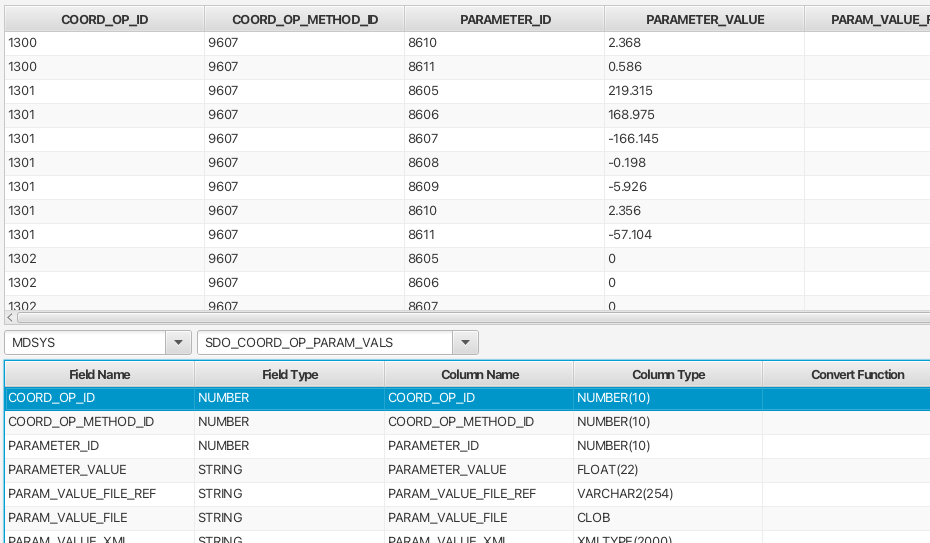Click the PARAMETER_ID column header in top grid
The image size is (930, 543).
click(505, 19)
